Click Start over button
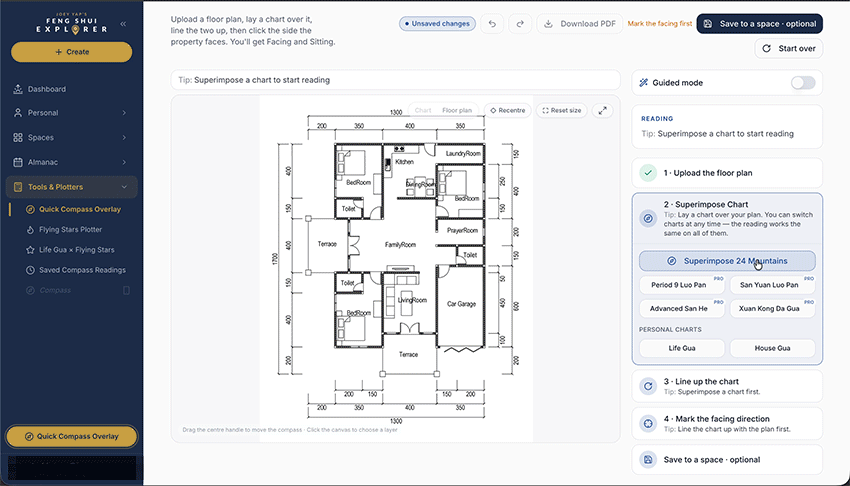Screen dimensions: 850x486 [789, 48]
